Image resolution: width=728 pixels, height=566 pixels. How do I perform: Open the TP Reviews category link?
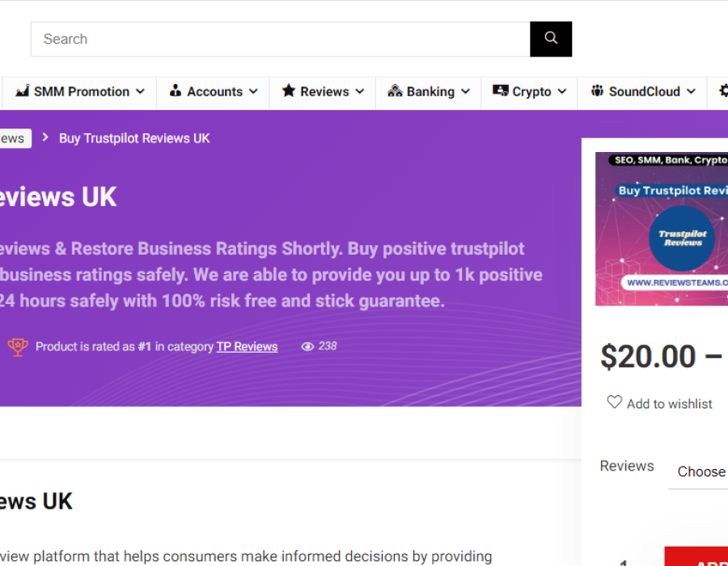point(247,347)
